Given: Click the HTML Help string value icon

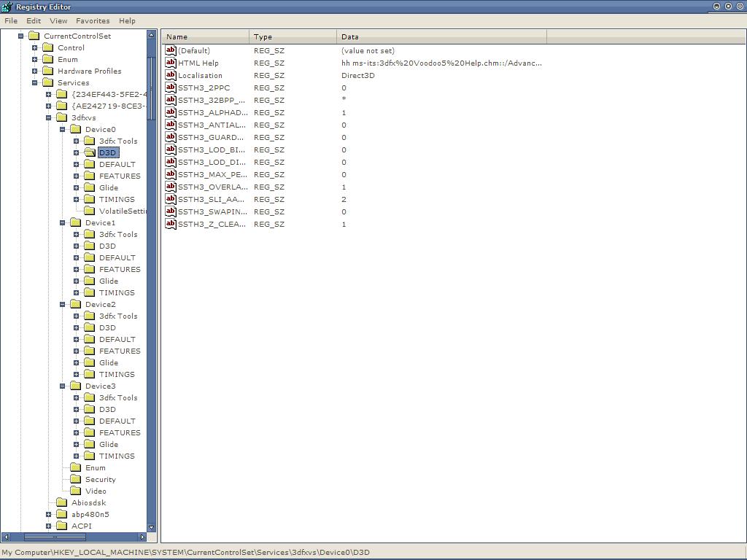Looking at the screenshot, I should click(x=171, y=63).
